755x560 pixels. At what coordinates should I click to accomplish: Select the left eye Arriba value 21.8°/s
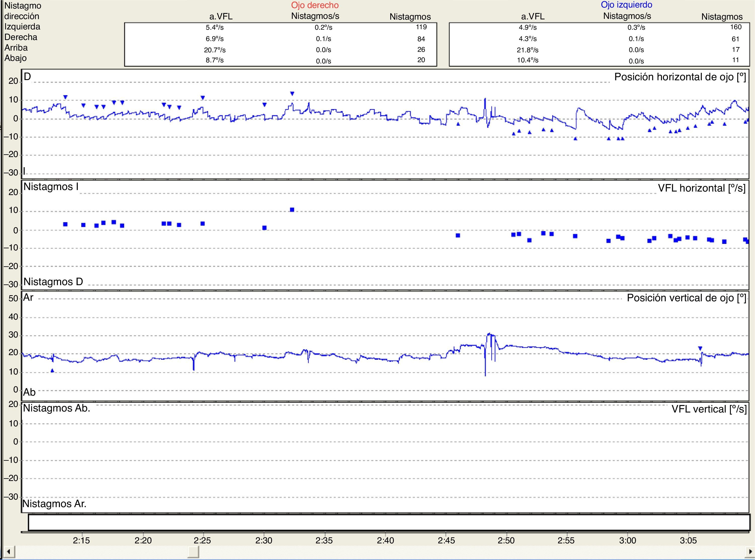point(527,50)
